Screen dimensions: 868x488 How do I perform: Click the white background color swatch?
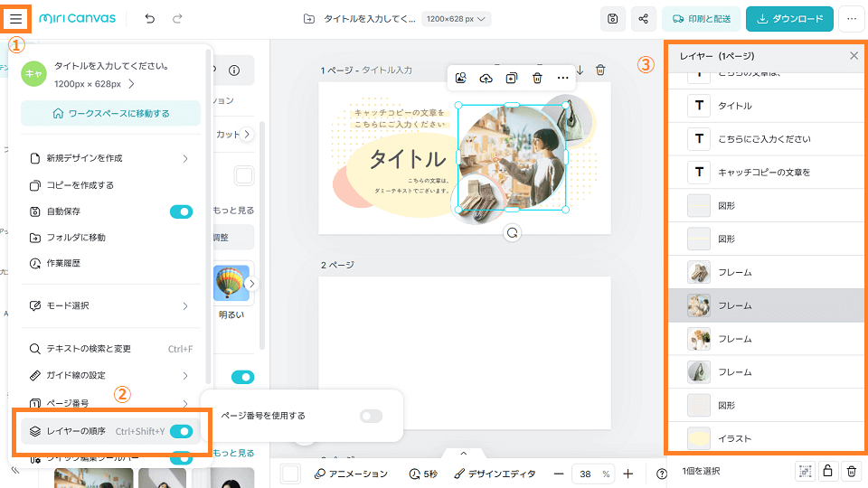[290, 474]
